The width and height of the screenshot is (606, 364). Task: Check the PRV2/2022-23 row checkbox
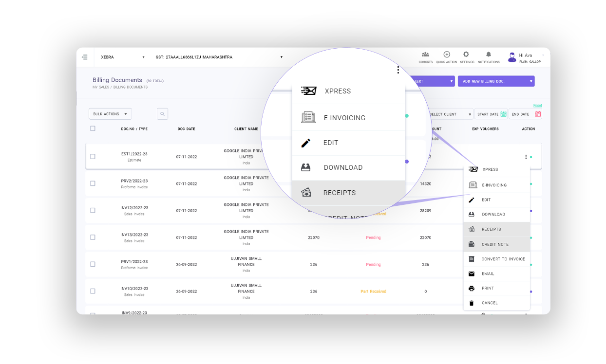[x=93, y=183]
